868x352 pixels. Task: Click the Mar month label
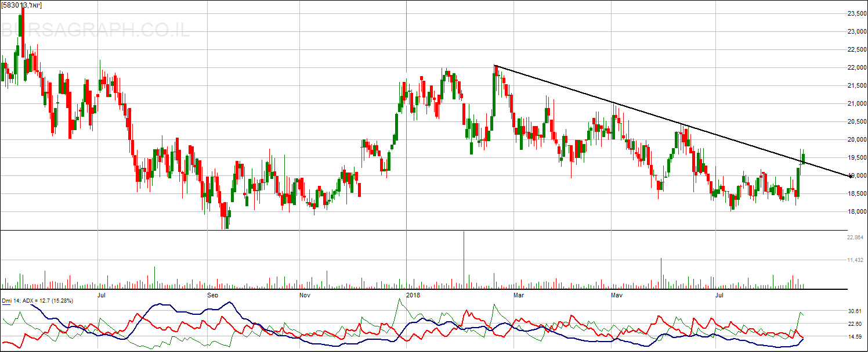click(519, 295)
